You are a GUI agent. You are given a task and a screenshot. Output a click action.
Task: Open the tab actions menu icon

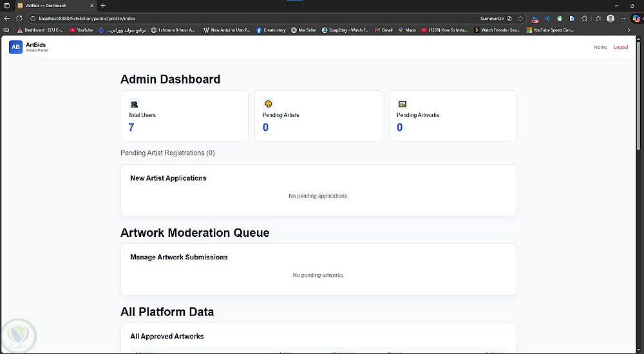[6, 5]
